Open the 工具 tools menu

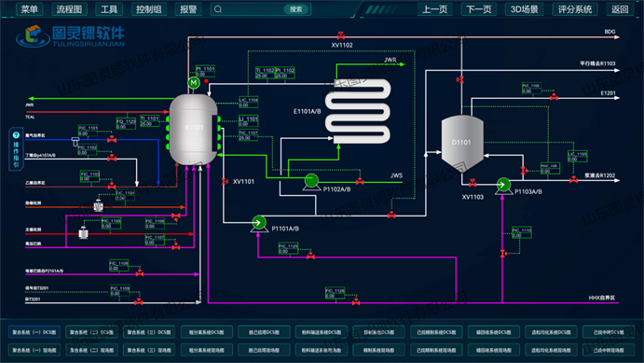point(109,9)
